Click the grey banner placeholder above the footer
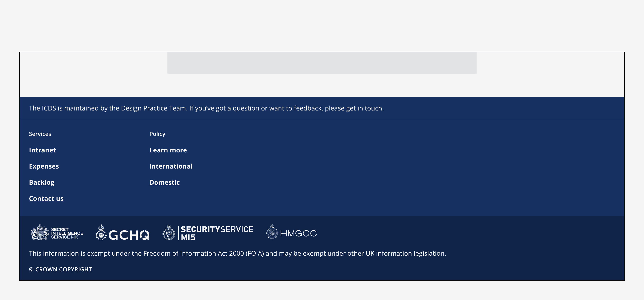This screenshot has height=300, width=644. tap(322, 63)
